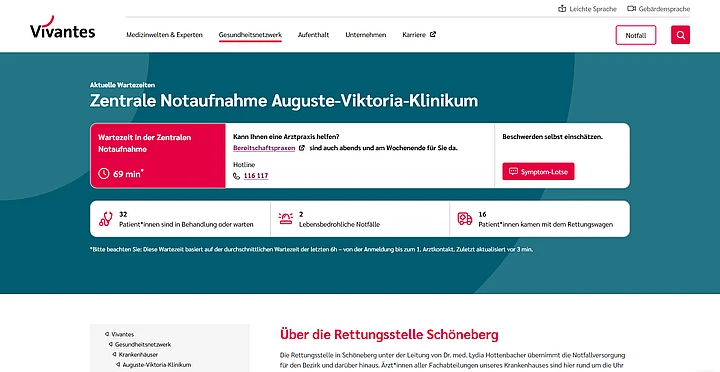
Task: Click 'Patient*innen sind in Behandlung oder warten'
Action: coord(186,225)
